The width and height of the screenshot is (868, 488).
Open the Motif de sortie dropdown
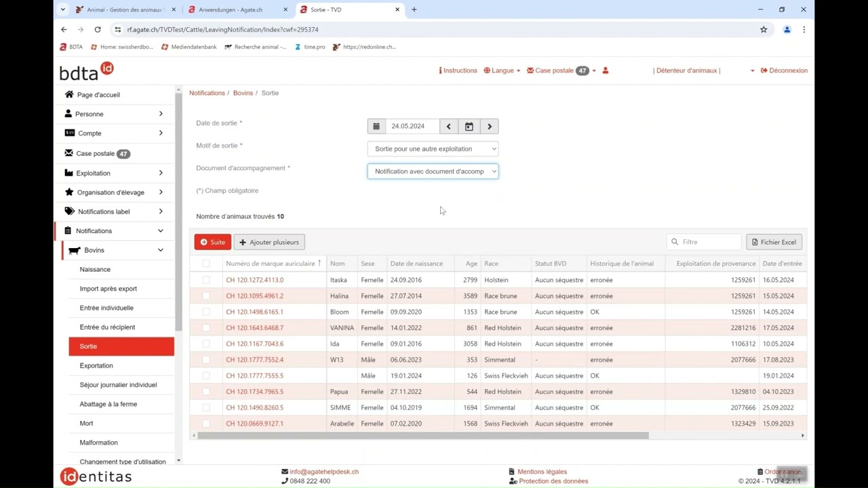point(433,148)
